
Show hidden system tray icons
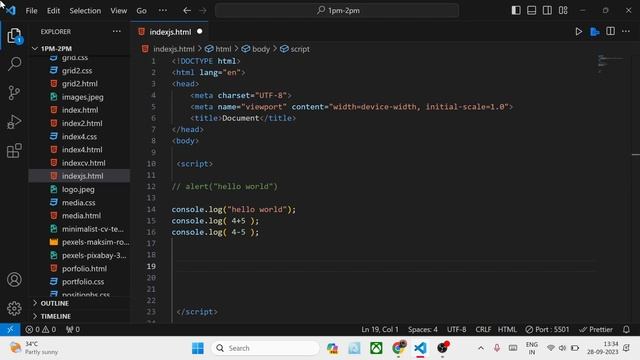pyautogui.click(x=481, y=348)
